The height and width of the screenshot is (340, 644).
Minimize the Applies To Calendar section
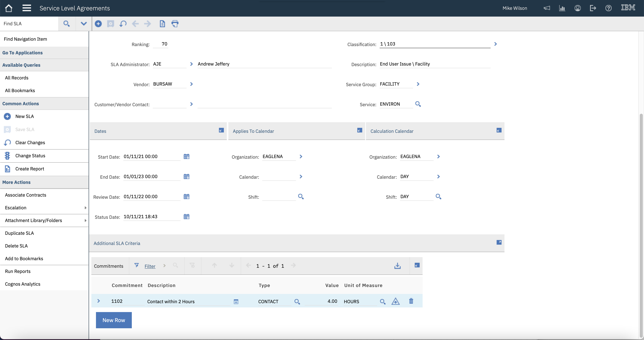coord(360,130)
